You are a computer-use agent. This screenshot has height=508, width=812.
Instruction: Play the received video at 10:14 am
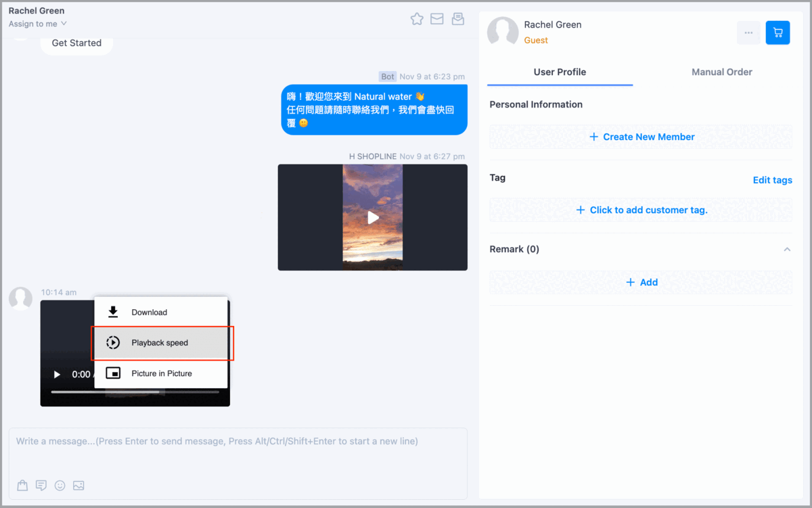pyautogui.click(x=57, y=374)
